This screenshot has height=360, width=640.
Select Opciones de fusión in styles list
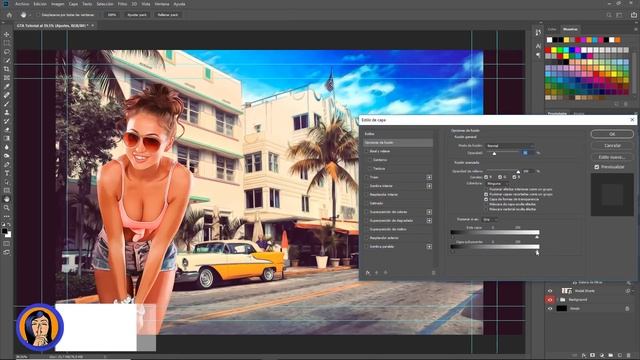(398, 142)
